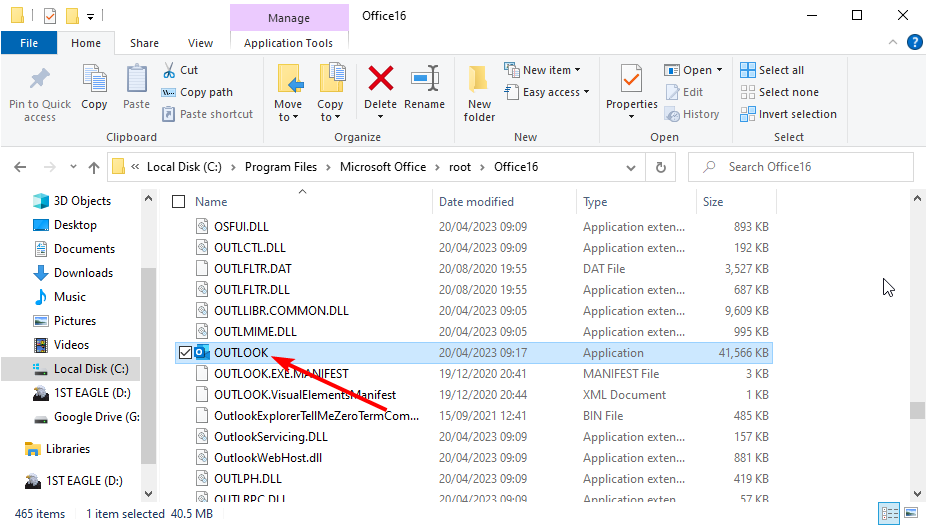Open recent locations dropdown arrow
927x526 pixels.
coord(73,167)
